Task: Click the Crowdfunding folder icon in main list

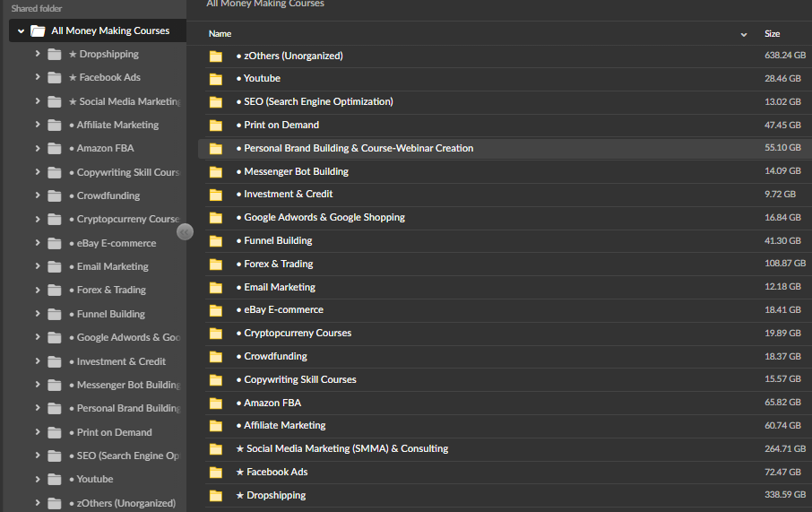Action: tap(216, 357)
